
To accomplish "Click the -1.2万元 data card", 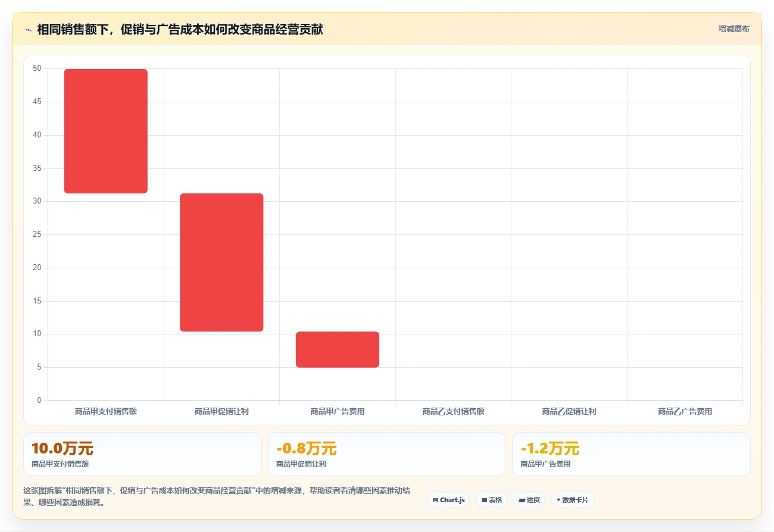I will [631, 454].
